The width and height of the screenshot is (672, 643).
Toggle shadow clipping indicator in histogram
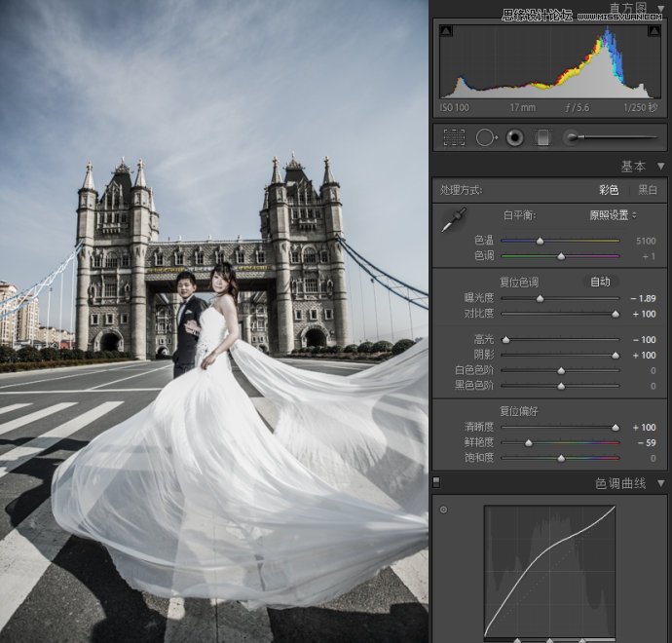[446, 31]
